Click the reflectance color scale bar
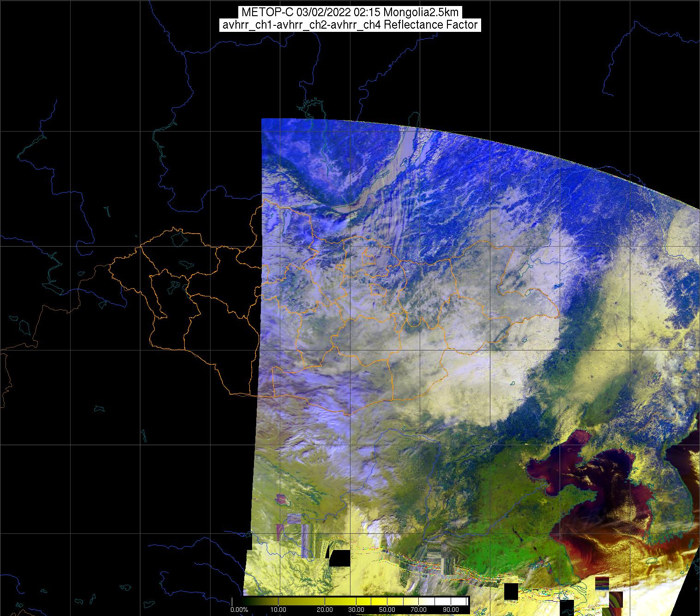The image size is (700, 616). pyautogui.click(x=350, y=601)
